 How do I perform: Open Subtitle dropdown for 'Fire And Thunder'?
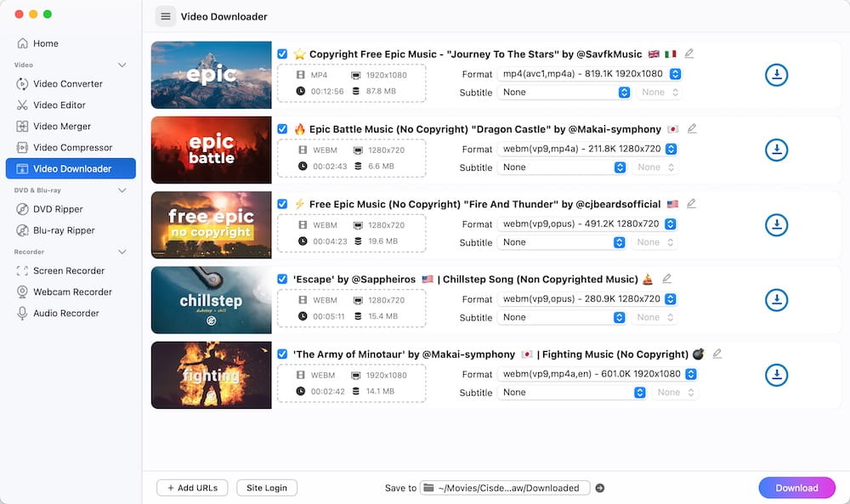[x=561, y=242]
